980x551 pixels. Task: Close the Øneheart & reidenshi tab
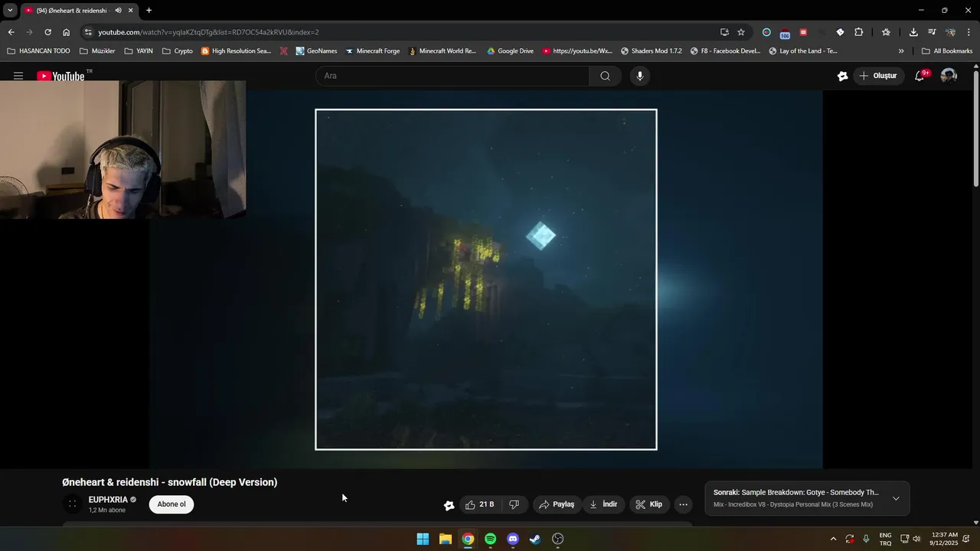coord(130,11)
